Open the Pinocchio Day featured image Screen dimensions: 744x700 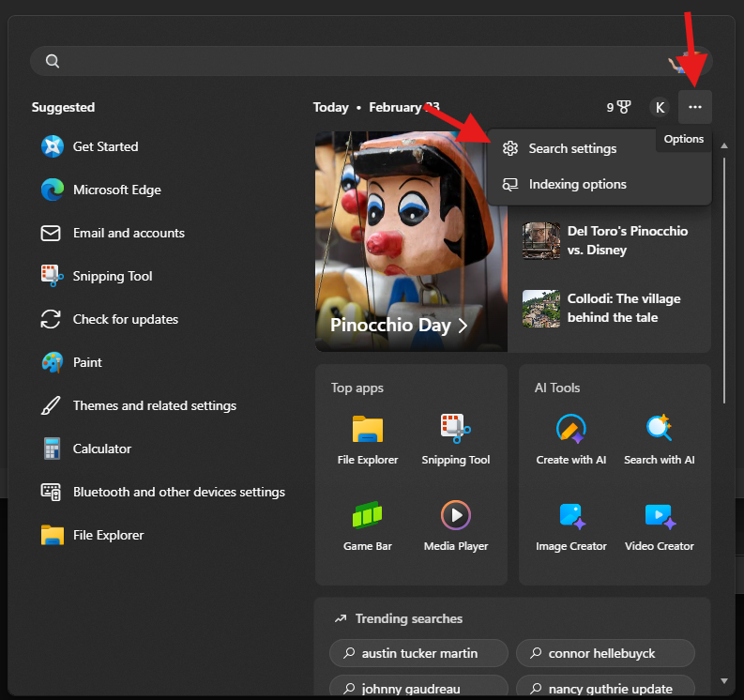(411, 241)
